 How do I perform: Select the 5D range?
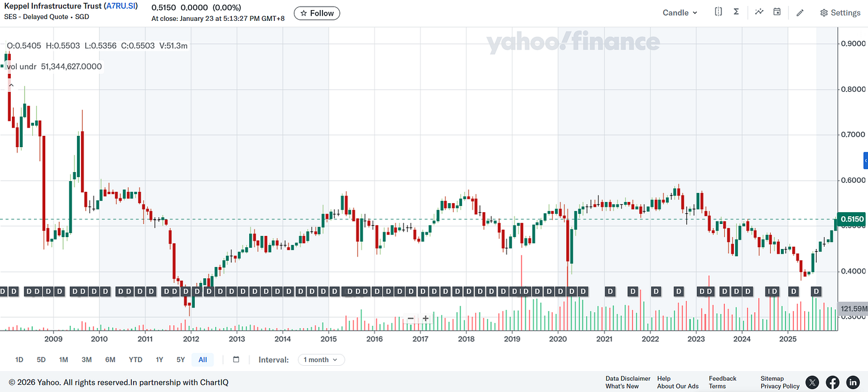point(41,360)
